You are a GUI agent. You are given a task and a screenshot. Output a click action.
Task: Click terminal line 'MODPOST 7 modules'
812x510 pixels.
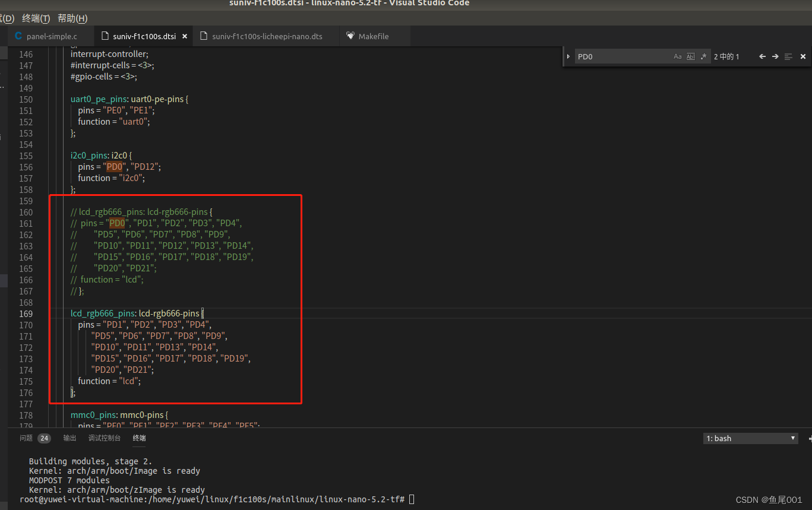pos(69,480)
